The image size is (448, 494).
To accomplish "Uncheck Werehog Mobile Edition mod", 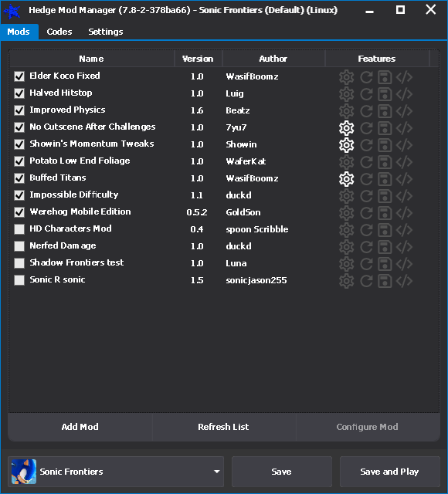I will [x=19, y=213].
